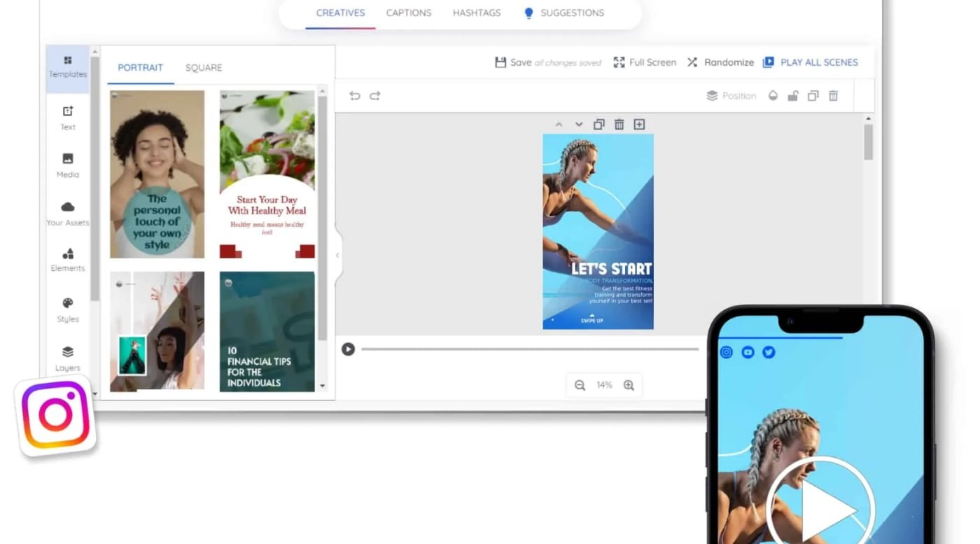Duplicate the scene above the canvas

point(598,125)
